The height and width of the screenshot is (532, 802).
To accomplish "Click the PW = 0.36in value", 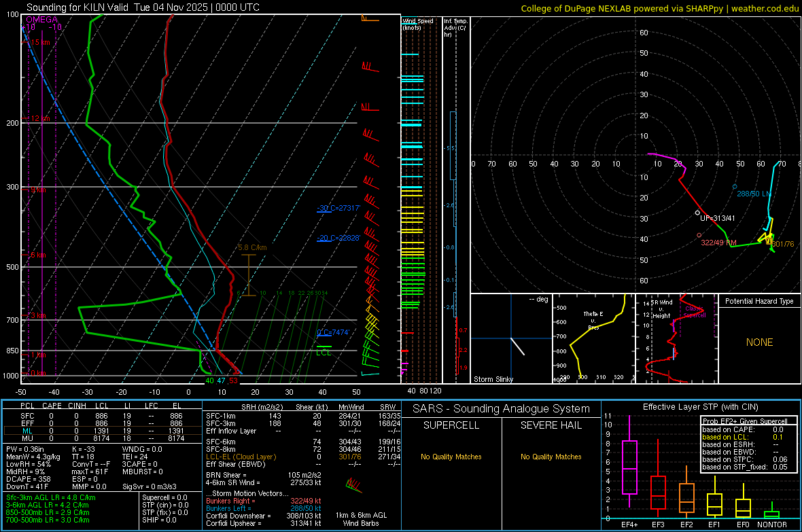I will (25, 449).
